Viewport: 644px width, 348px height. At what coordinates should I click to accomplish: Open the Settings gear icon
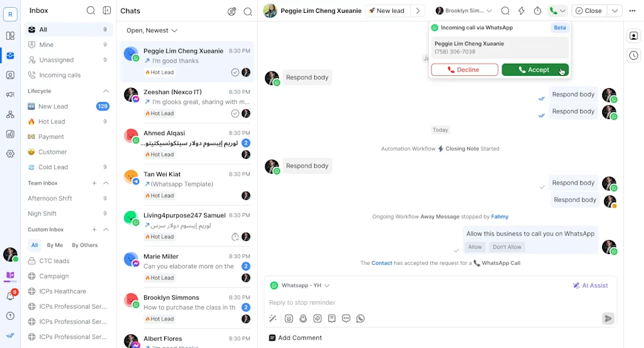10,154
